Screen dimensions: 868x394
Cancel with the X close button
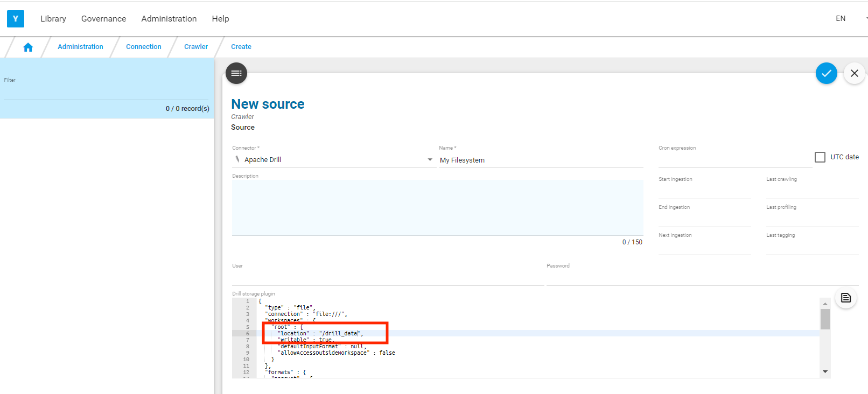pyautogui.click(x=855, y=73)
